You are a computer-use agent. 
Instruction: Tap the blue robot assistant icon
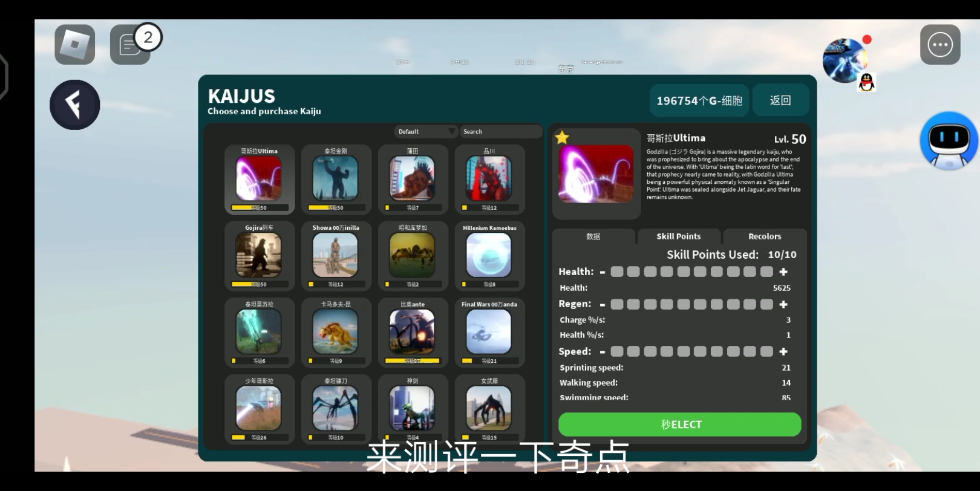(949, 141)
